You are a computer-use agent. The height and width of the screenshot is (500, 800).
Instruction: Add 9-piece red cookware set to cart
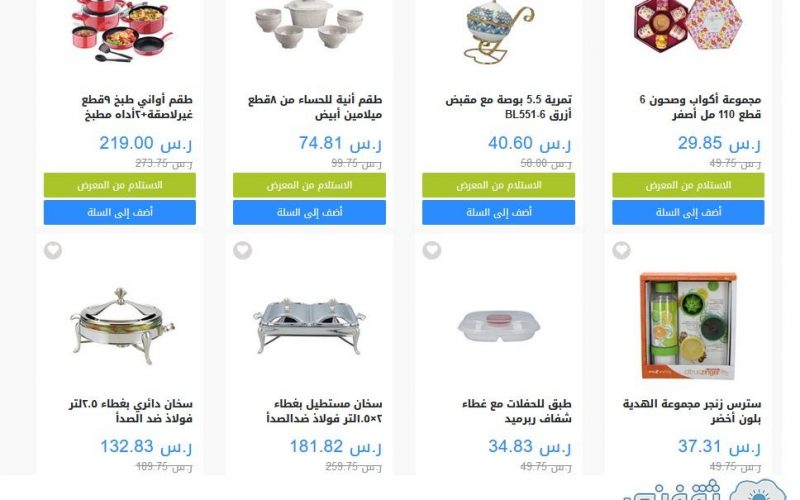120,212
